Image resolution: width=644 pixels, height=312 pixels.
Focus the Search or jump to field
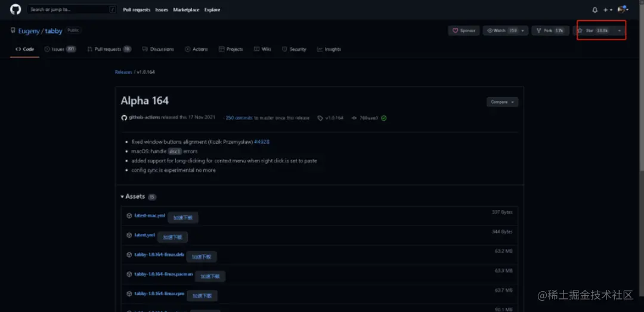tap(72, 10)
